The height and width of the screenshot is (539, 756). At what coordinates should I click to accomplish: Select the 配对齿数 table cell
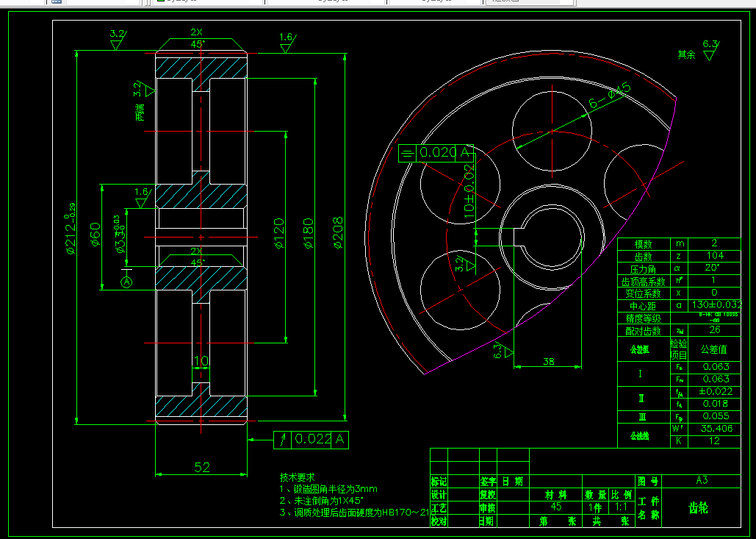644,331
